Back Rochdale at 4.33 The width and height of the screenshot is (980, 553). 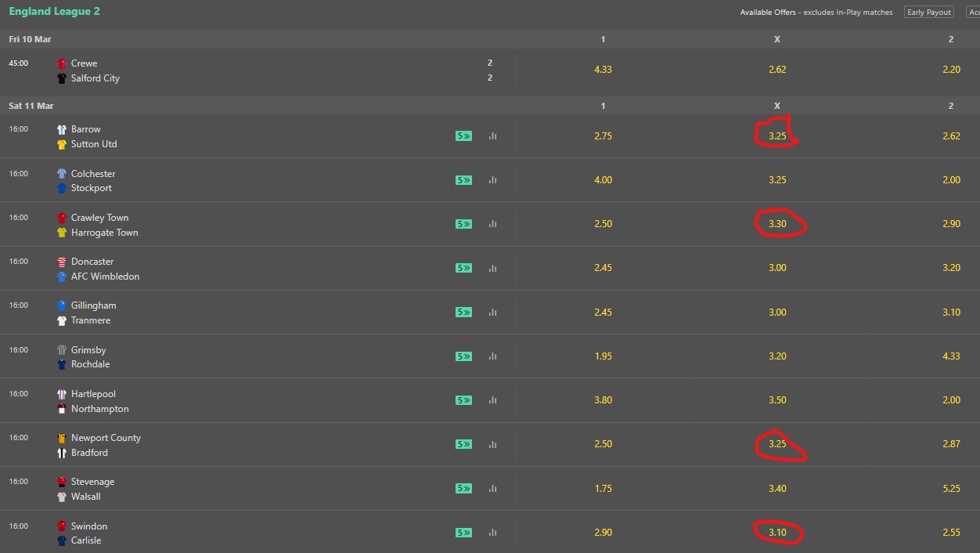[x=951, y=356]
